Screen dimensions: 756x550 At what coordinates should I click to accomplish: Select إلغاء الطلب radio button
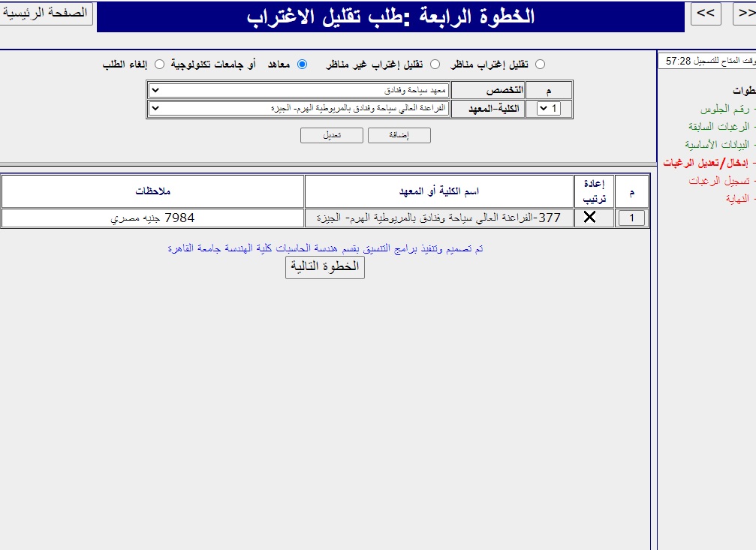pos(160,64)
